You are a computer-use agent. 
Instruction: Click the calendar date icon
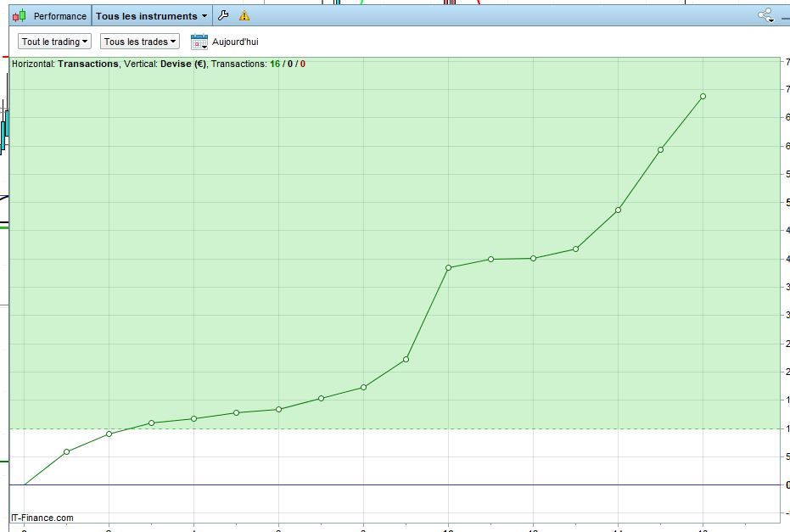coord(199,42)
